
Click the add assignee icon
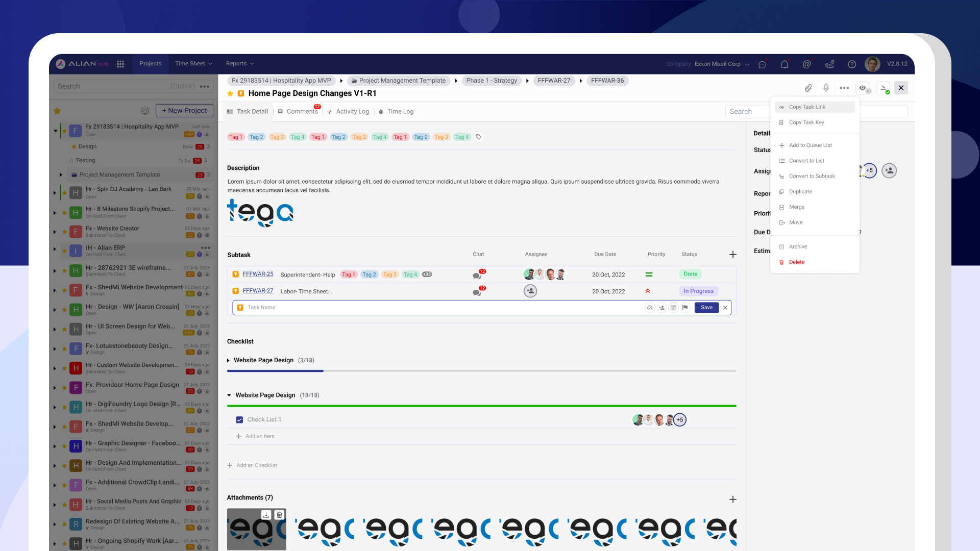click(x=889, y=171)
